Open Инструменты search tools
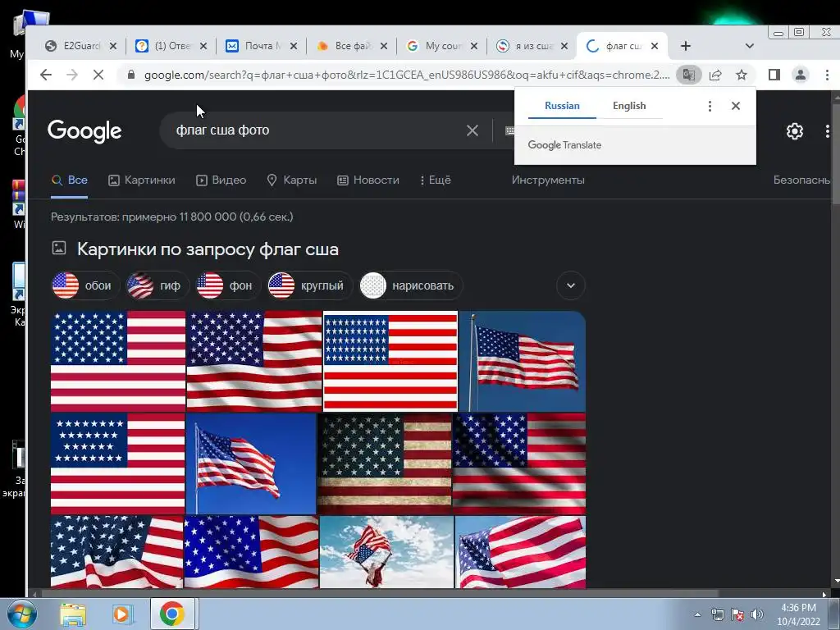The height and width of the screenshot is (630, 840). point(548,180)
